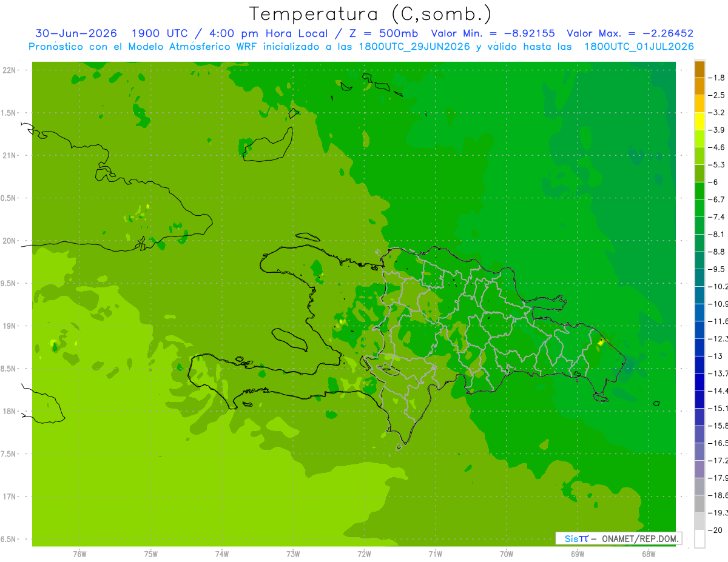Image resolution: width=728 pixels, height=562 pixels.
Task: Click the dark orange swatch at the colorbar top
Action: click(699, 69)
